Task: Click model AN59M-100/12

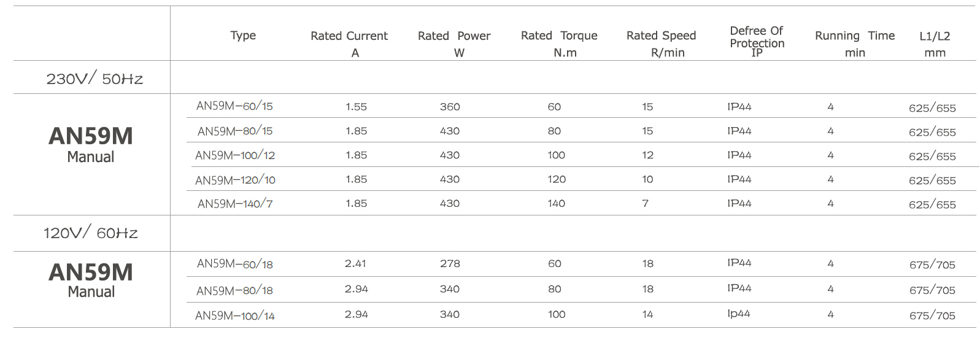Action: [x=235, y=155]
